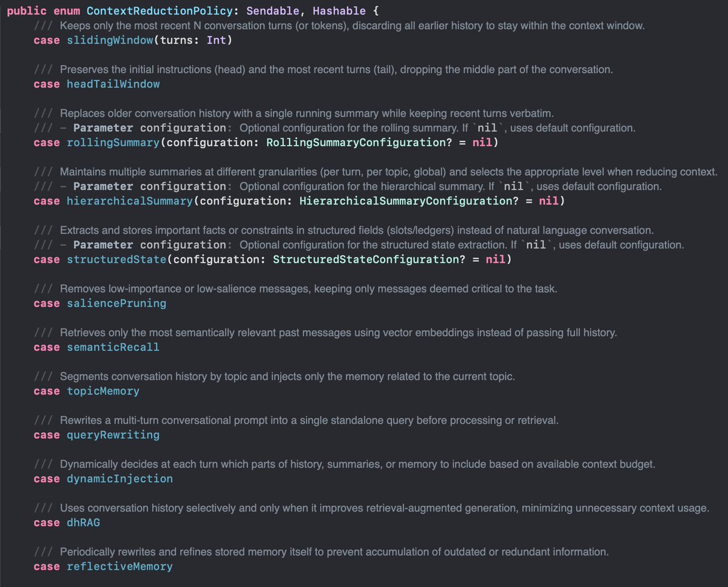Click the saliencePruning case name
Image resolution: width=728 pixels, height=587 pixels.
[116, 303]
